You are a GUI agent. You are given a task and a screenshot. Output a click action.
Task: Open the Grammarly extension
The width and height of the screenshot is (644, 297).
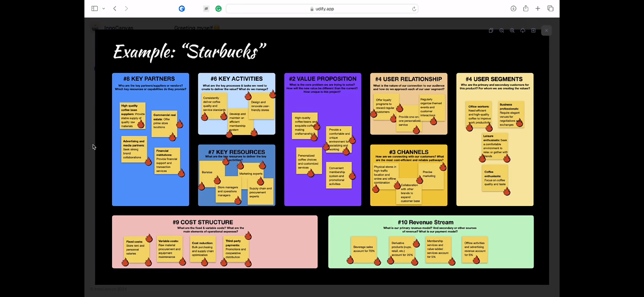pyautogui.click(x=218, y=9)
